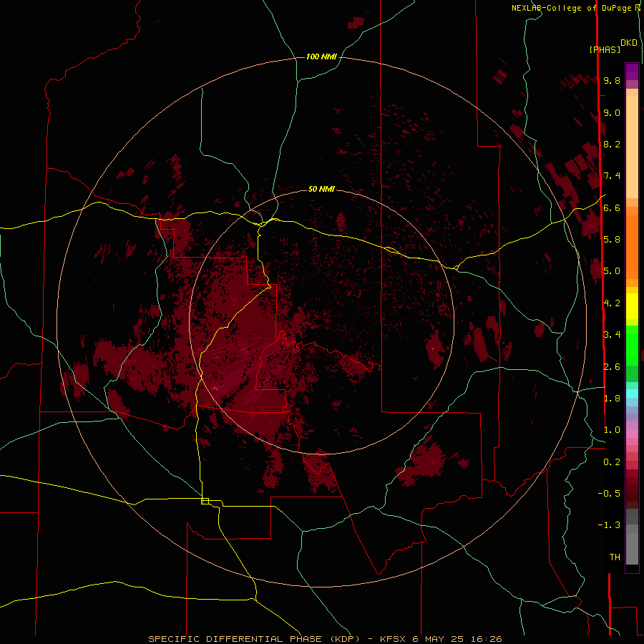Click the 3.4 scale value

612,335
